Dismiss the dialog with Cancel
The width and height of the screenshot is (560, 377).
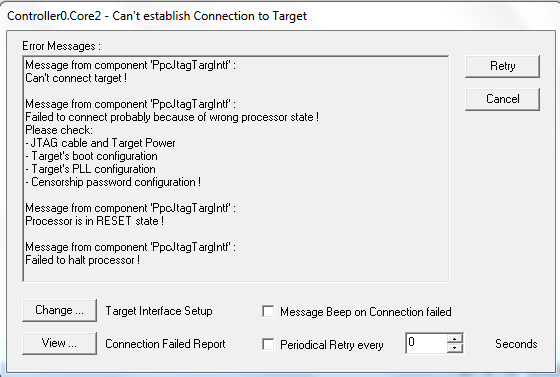pyautogui.click(x=502, y=99)
